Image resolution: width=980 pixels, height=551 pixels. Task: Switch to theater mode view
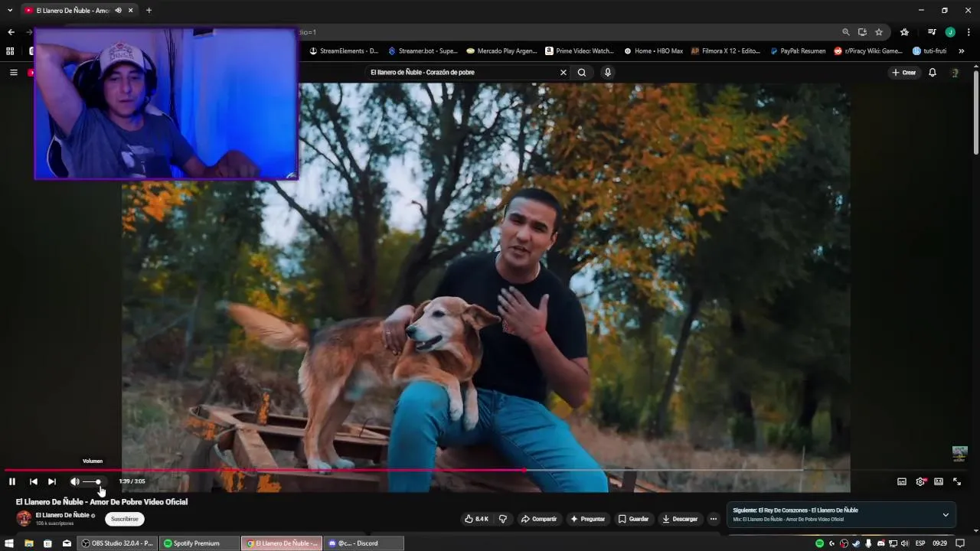939,481
